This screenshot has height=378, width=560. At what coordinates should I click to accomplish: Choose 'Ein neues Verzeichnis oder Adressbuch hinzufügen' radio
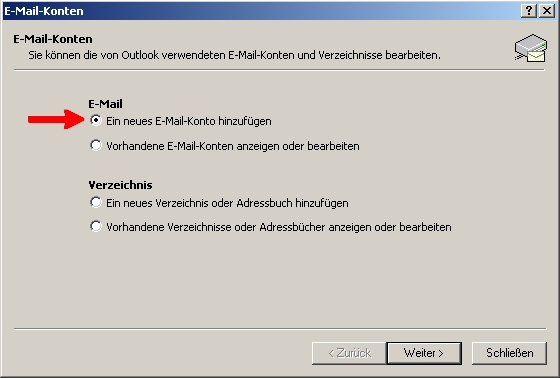[x=96, y=202]
